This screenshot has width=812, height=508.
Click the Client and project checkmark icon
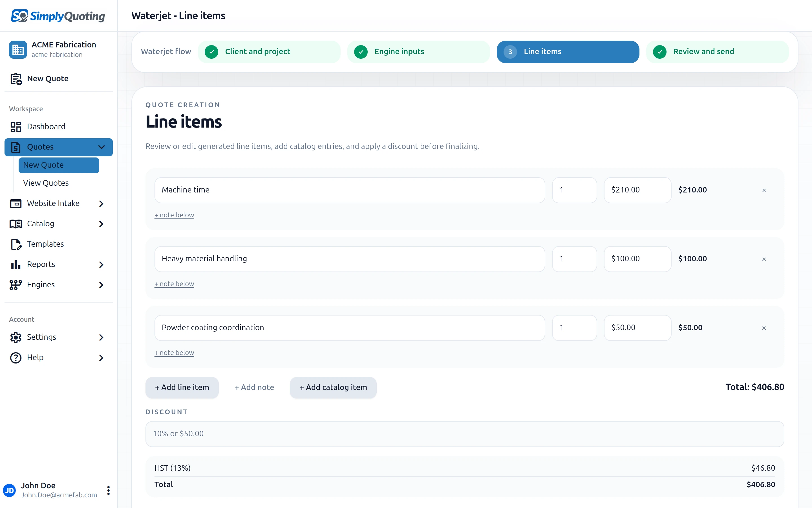pos(211,52)
